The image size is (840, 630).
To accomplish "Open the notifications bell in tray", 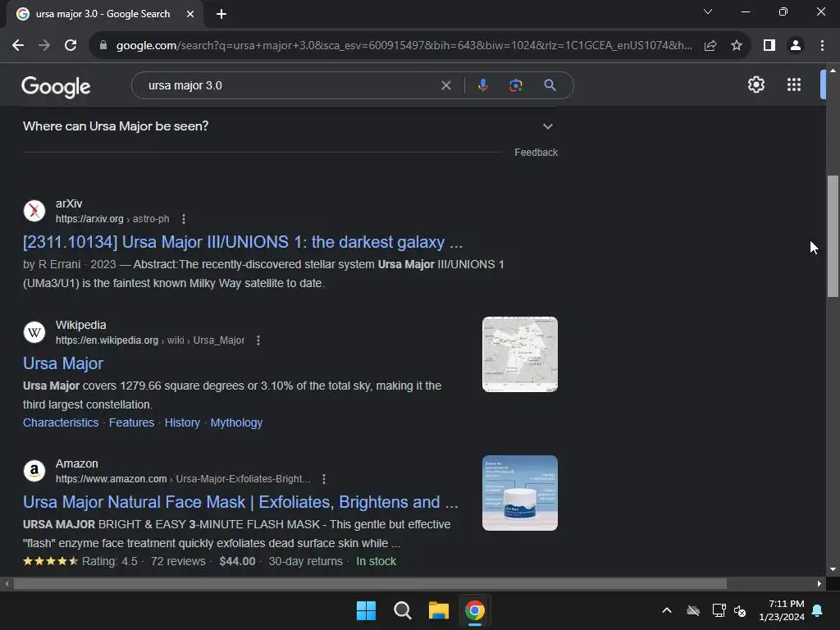I will tap(818, 610).
